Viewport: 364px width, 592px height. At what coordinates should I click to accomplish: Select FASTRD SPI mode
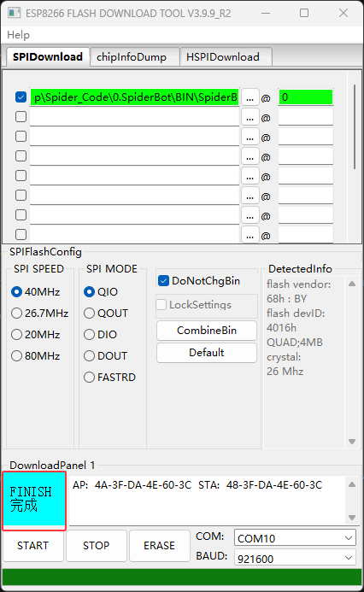[109, 378]
